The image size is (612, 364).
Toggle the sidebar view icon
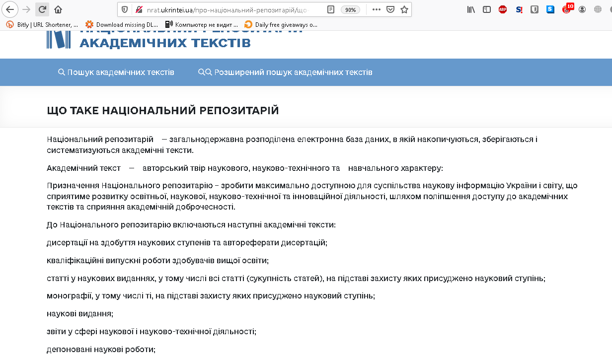487,9
